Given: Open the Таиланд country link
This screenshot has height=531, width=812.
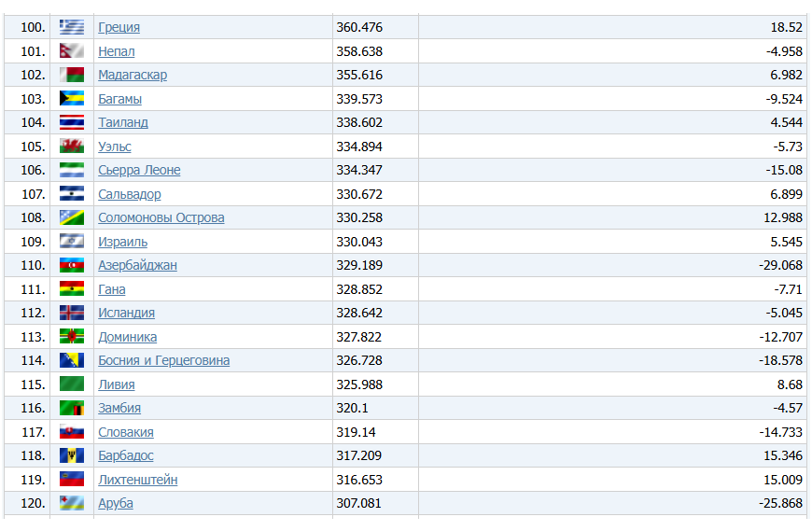Looking at the screenshot, I should (123, 122).
